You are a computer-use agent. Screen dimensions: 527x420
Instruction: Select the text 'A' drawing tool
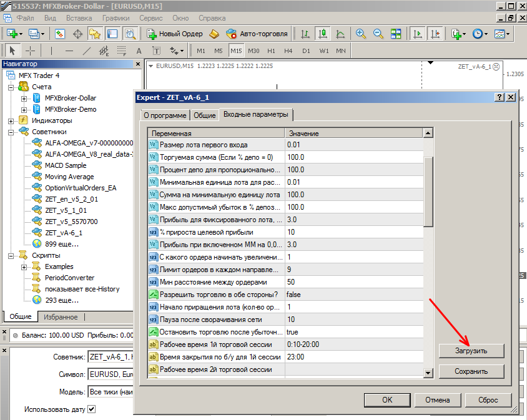[139, 51]
